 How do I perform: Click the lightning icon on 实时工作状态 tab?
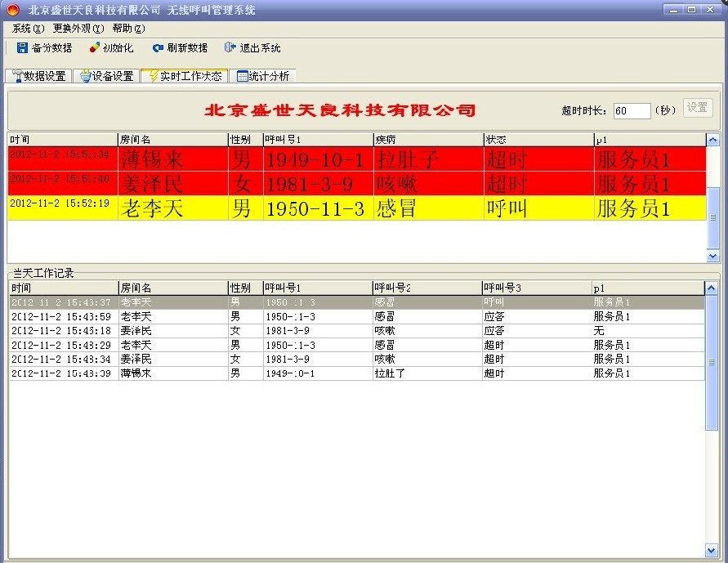pyautogui.click(x=154, y=76)
